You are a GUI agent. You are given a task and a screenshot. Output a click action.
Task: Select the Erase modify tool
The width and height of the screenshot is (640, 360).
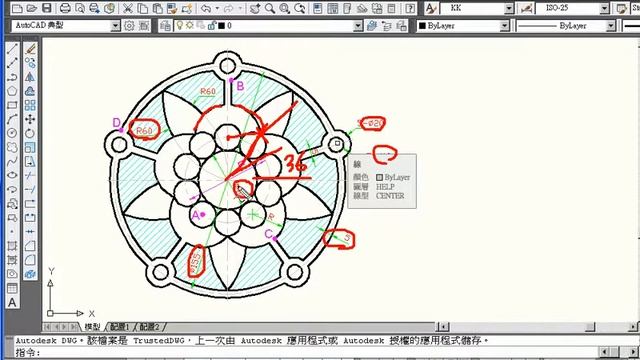30,49
